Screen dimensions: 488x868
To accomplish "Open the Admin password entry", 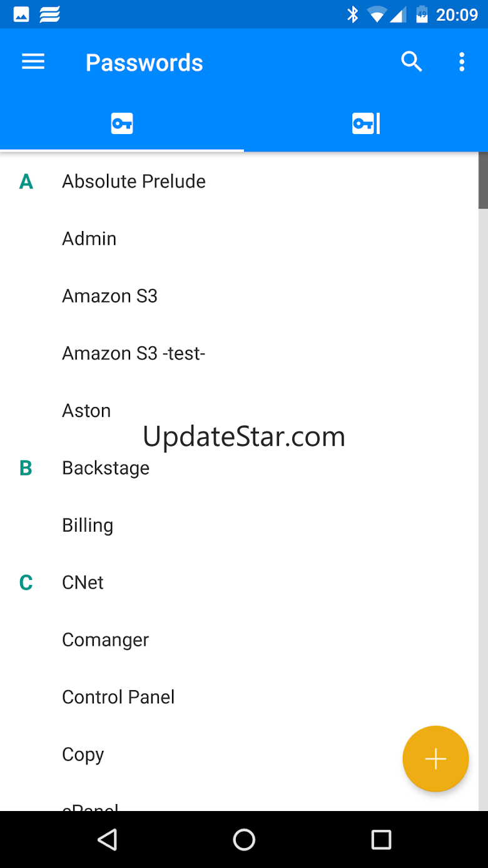I will (239, 239).
